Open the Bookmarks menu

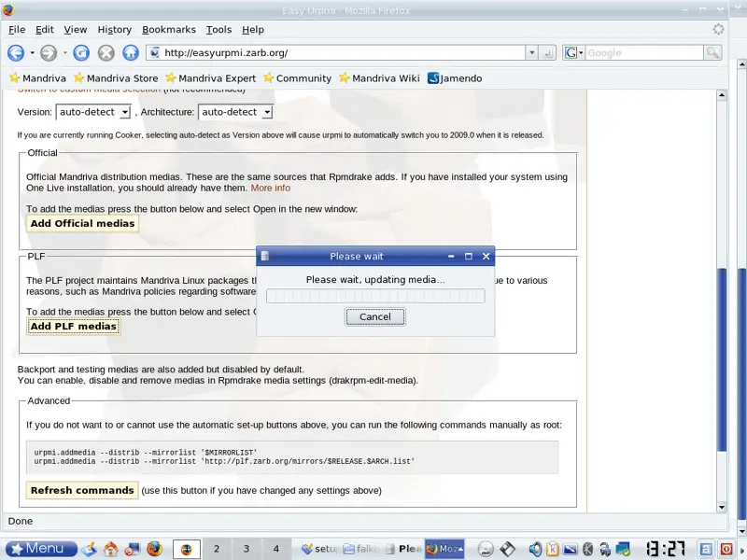[169, 30]
